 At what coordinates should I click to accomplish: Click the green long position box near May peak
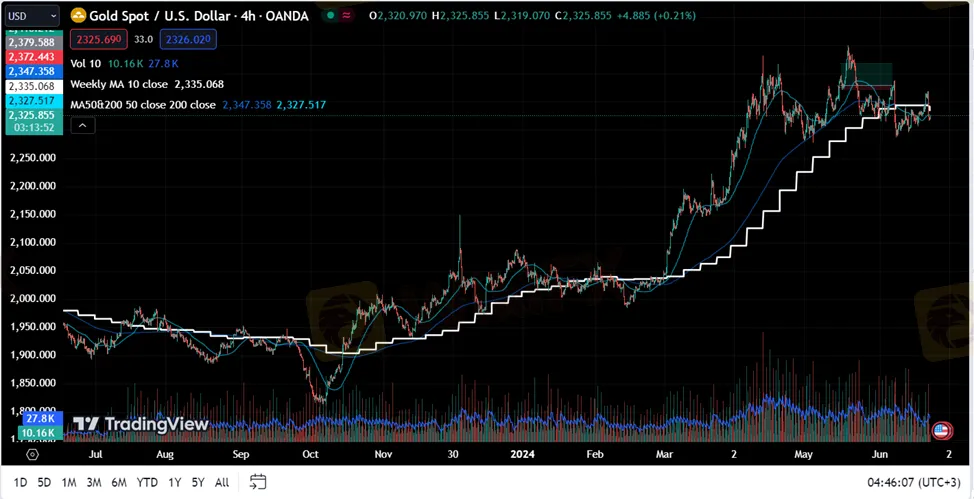point(868,73)
